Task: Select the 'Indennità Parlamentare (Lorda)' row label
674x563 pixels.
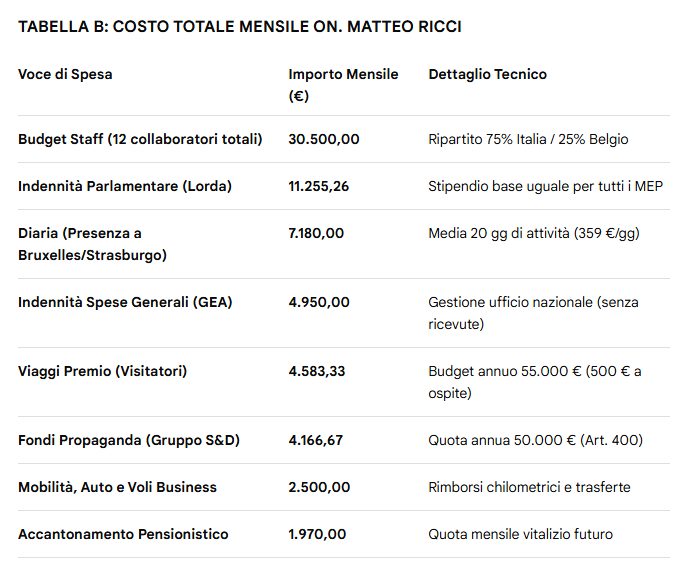Action: [x=124, y=186]
